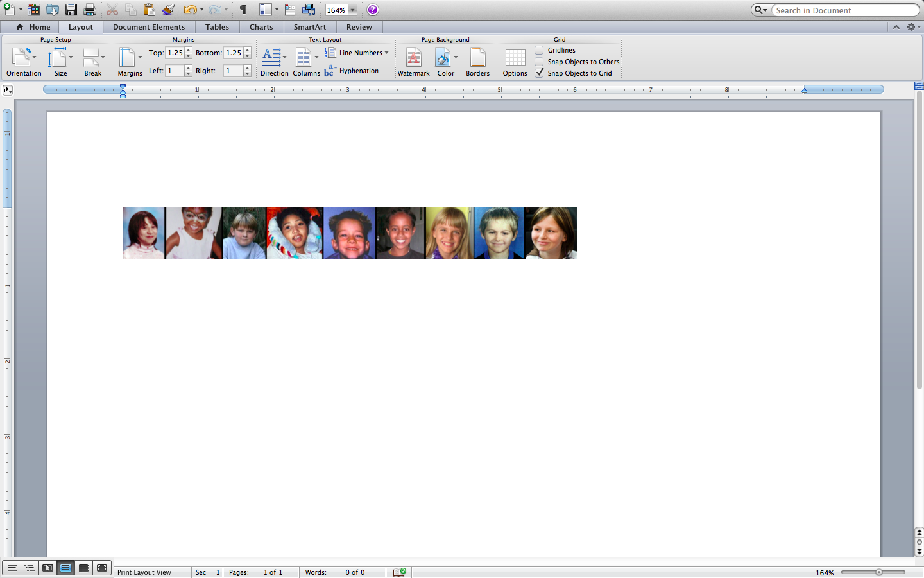Click the Break icon
Image resolution: width=924 pixels, height=578 pixels.
click(x=92, y=58)
